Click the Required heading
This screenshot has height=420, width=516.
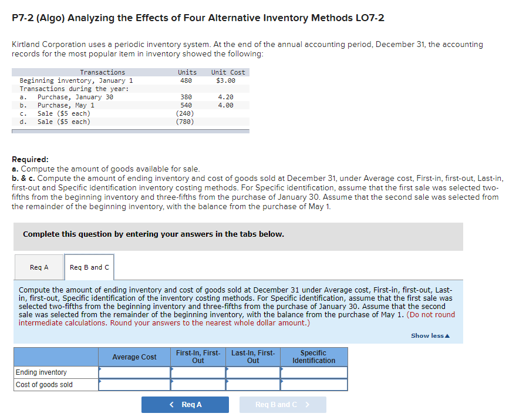tap(31, 159)
